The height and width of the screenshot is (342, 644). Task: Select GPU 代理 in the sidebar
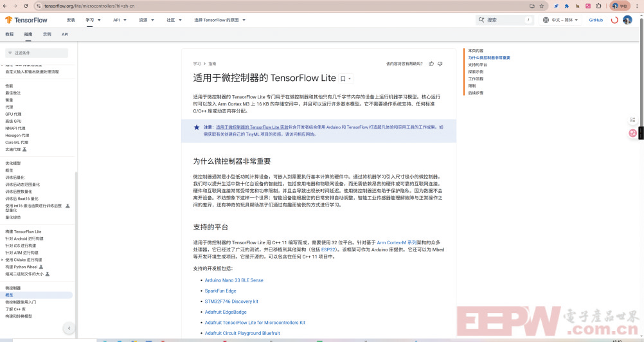[x=13, y=114]
